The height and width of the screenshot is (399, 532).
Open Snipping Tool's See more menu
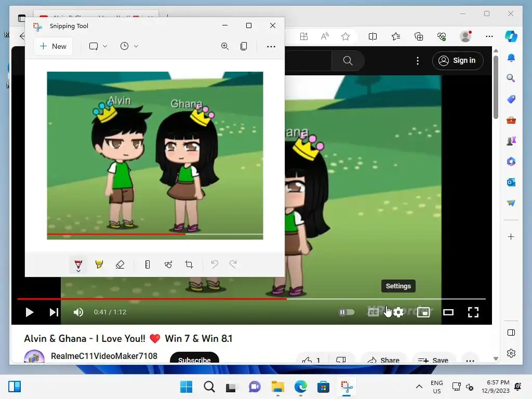(x=271, y=46)
